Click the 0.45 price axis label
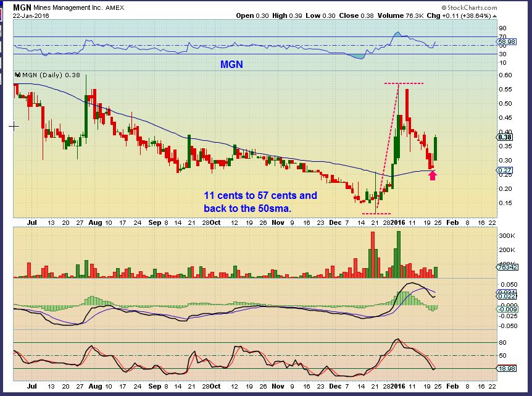Viewport: 532px width, 396px height. tap(505, 118)
